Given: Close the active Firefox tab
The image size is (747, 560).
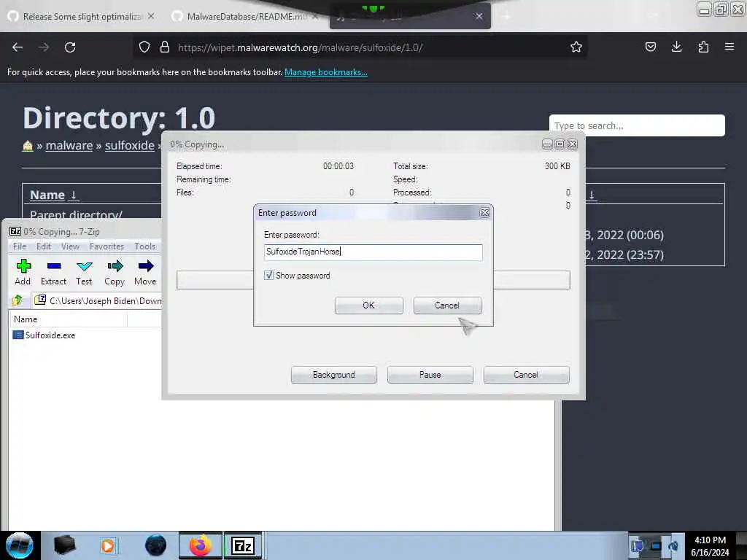Looking at the screenshot, I should [479, 17].
